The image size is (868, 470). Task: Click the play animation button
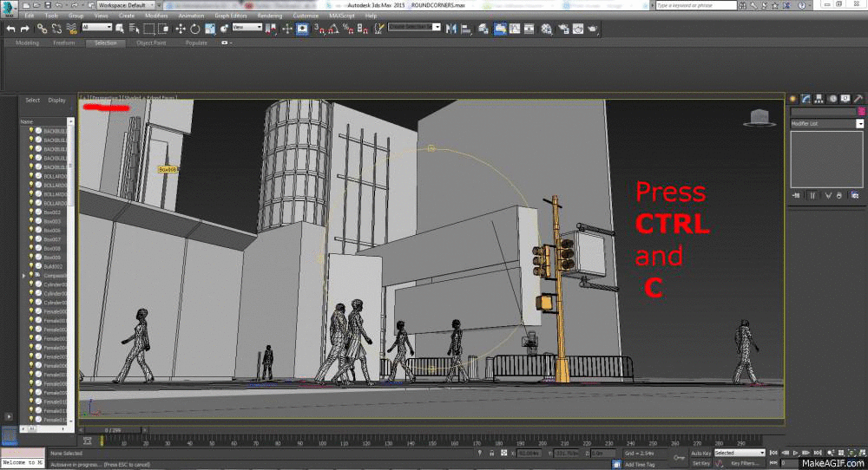(x=795, y=453)
